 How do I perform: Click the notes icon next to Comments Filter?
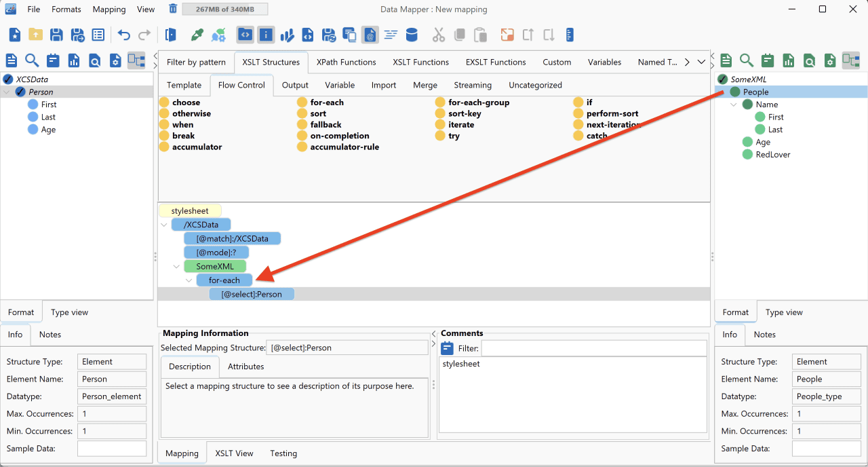447,348
